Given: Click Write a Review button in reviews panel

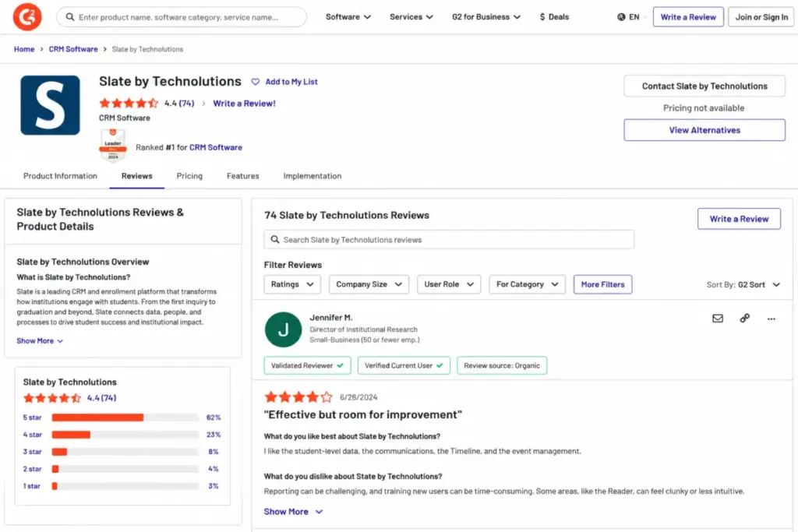Looking at the screenshot, I should point(739,219).
